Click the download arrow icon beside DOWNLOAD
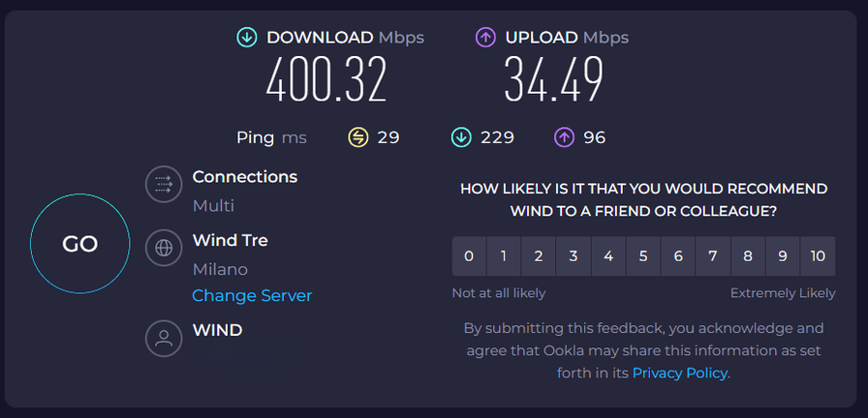 [247, 38]
